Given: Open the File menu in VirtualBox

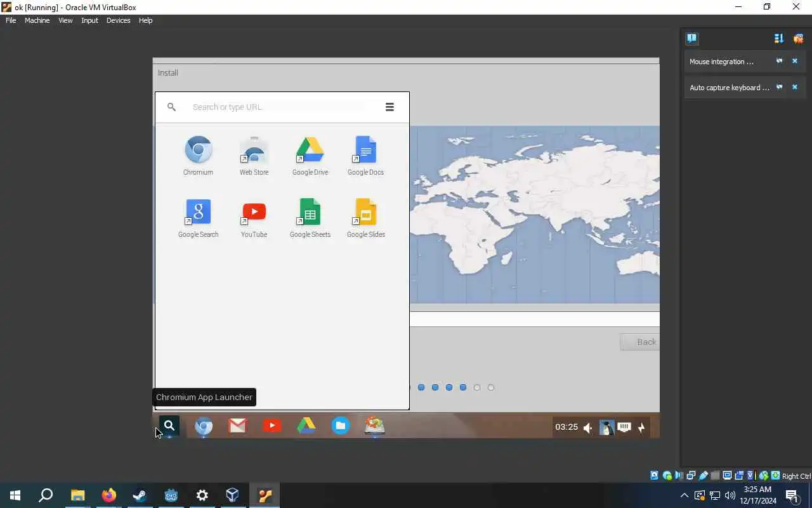Looking at the screenshot, I should point(11,20).
